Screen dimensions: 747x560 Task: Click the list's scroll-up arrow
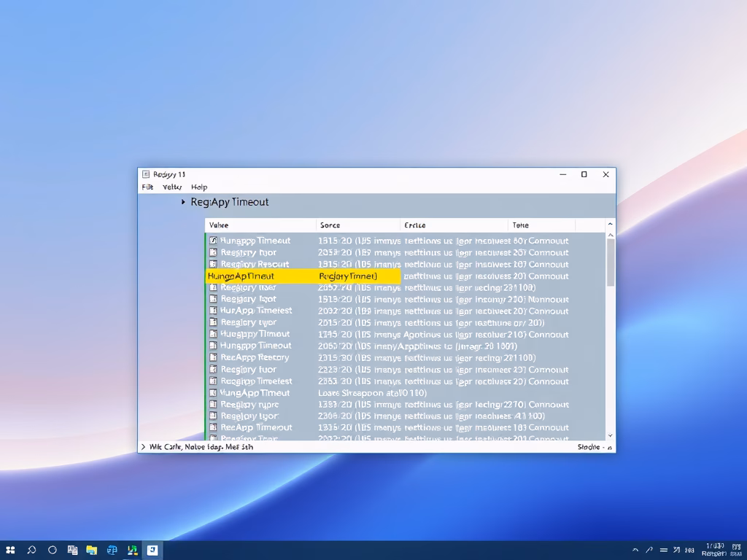(611, 225)
